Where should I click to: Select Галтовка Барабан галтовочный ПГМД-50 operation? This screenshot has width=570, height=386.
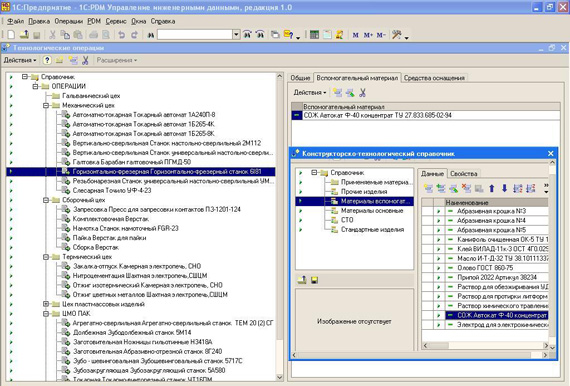point(132,162)
